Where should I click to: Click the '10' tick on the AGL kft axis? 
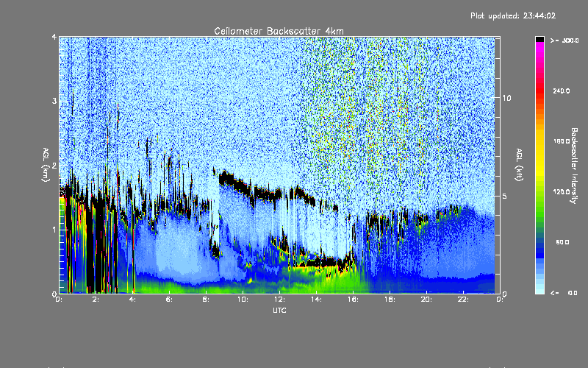506,98
